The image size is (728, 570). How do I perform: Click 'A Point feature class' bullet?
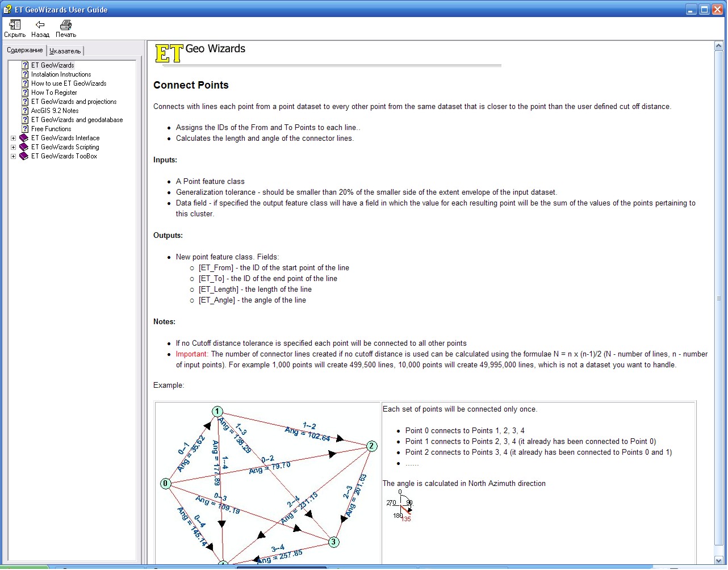pyautogui.click(x=210, y=182)
